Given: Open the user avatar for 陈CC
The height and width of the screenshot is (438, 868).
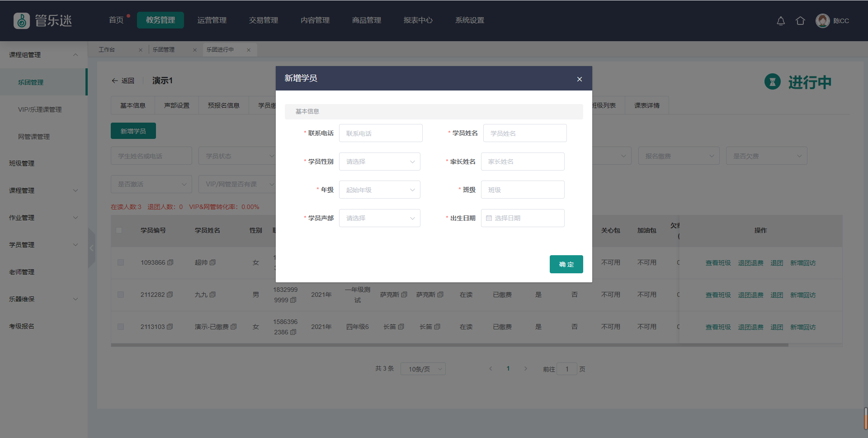Looking at the screenshot, I should [822, 21].
